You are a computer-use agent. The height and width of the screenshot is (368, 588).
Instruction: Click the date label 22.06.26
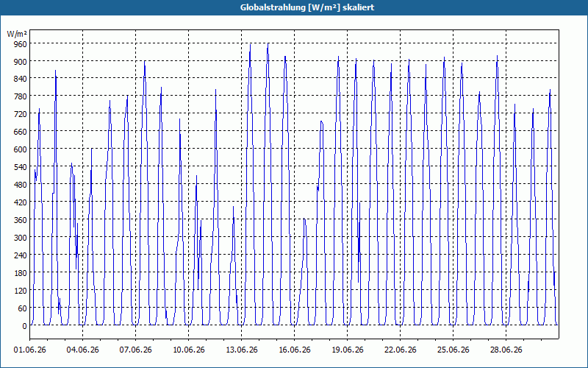coord(400,350)
